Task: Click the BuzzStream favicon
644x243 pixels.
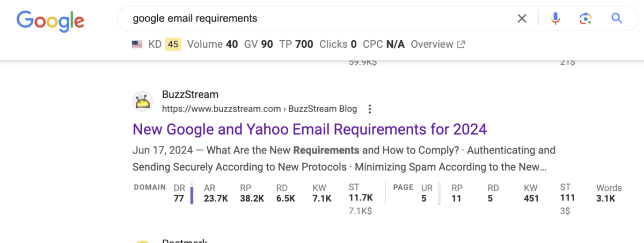Action: 142,101
